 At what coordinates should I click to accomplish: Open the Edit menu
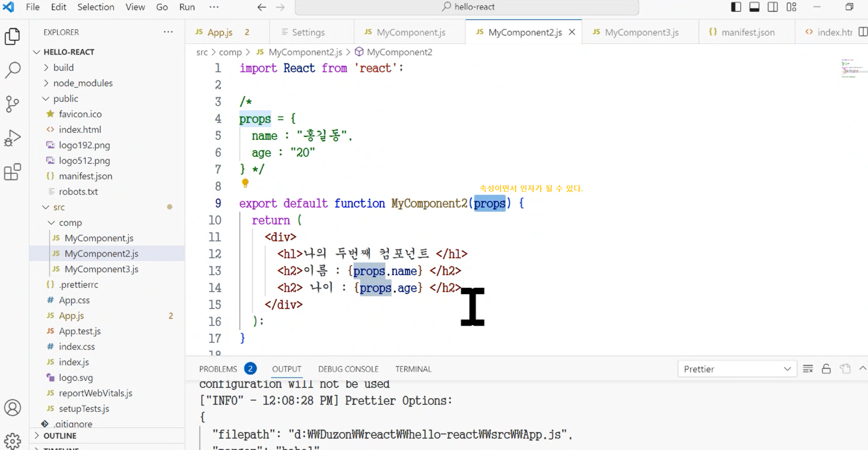tap(59, 7)
